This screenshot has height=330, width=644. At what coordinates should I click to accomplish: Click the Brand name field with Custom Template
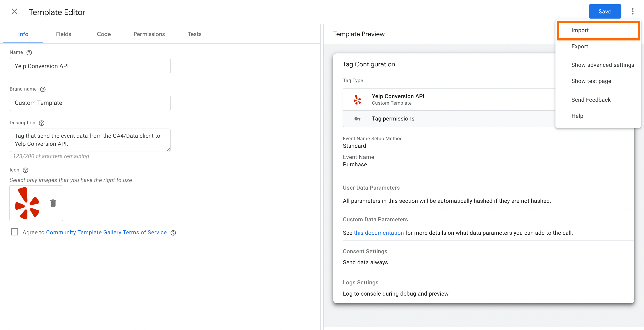90,103
